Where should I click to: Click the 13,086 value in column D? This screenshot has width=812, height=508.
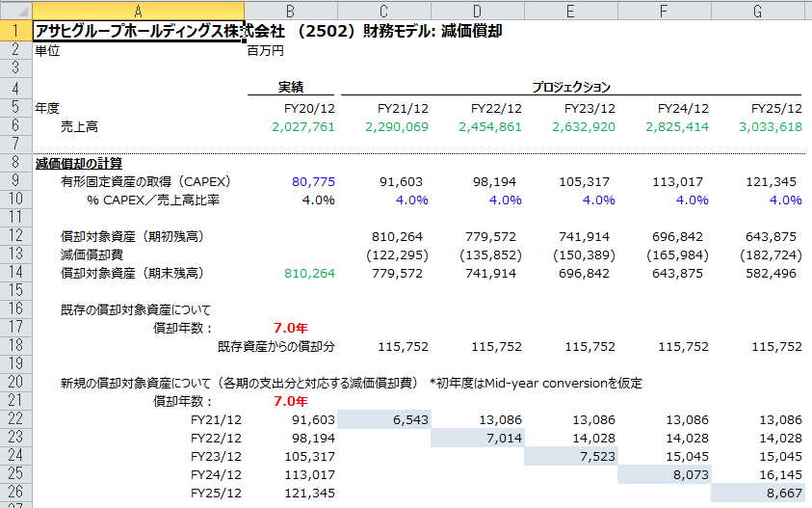(500, 420)
